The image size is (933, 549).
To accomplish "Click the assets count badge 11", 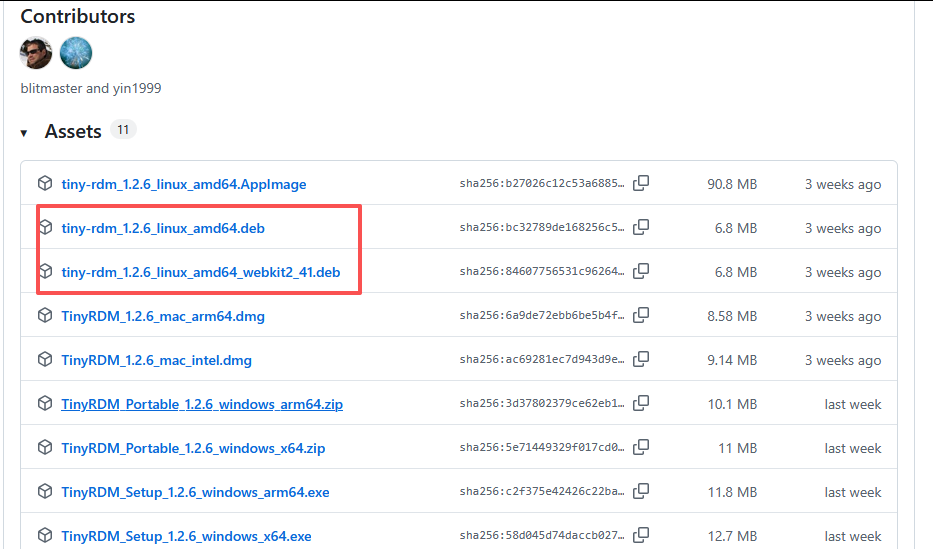I will [123, 130].
